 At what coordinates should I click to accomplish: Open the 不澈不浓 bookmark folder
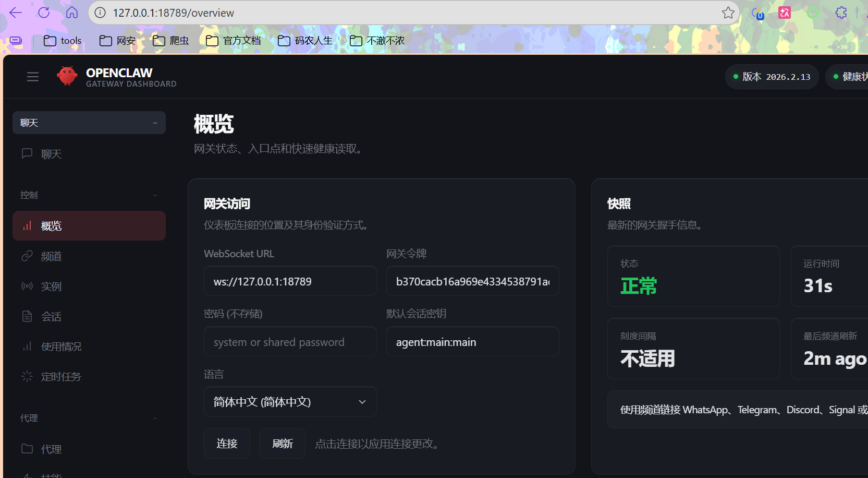coord(377,40)
